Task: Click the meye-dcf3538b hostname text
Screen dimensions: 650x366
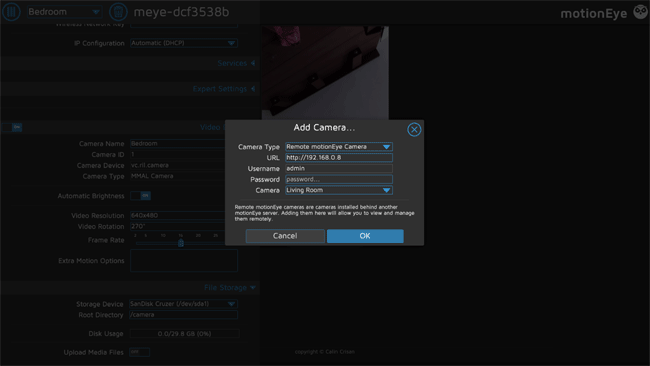Action: pos(181,12)
